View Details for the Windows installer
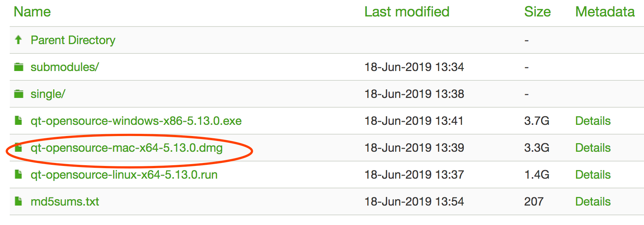This screenshot has width=644, height=225. (x=593, y=121)
